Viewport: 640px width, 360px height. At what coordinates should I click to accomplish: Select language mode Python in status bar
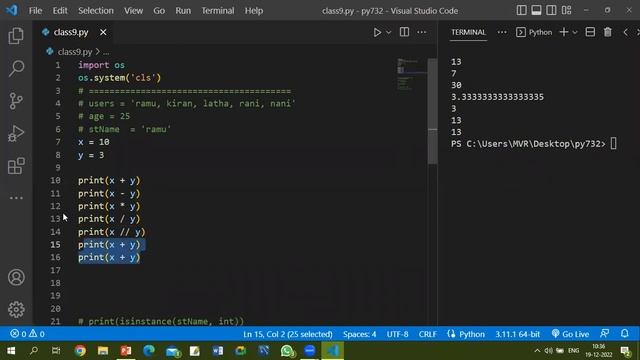[x=472, y=334]
